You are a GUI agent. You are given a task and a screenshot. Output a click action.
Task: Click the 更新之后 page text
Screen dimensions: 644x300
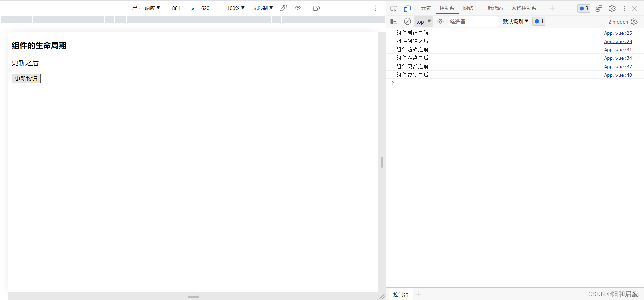(x=25, y=63)
